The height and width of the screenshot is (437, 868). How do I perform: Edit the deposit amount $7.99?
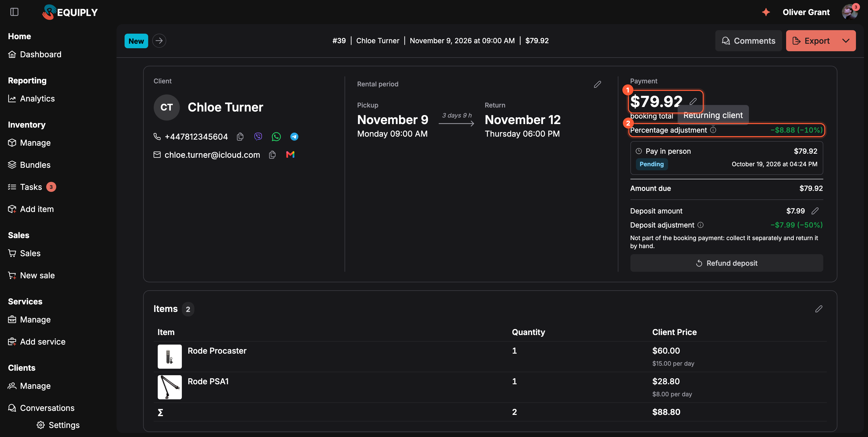click(x=815, y=211)
